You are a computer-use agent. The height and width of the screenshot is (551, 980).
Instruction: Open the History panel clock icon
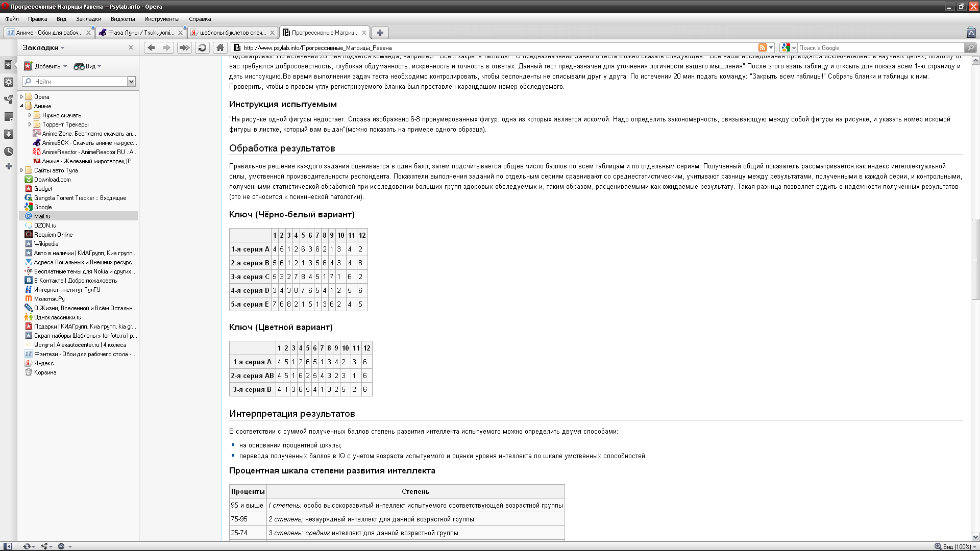8,152
